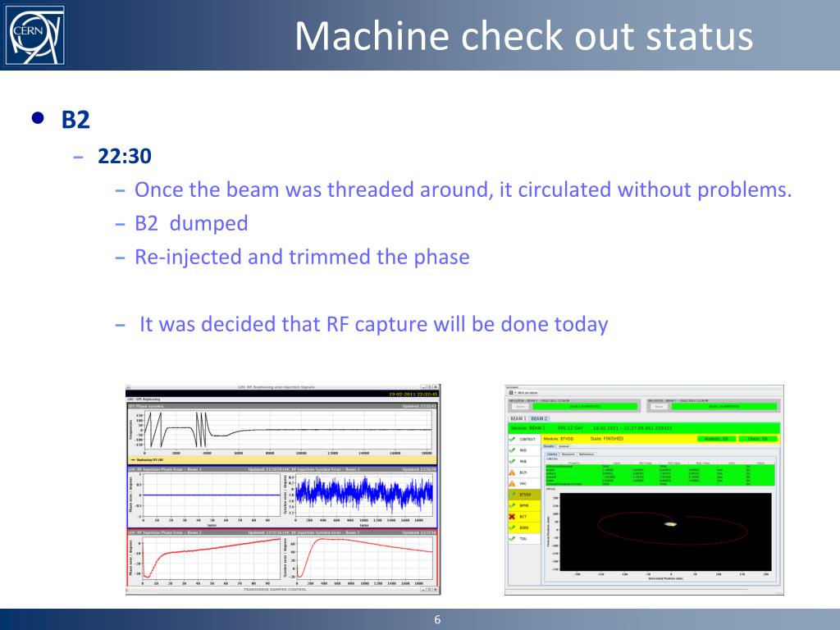Click the check icon beside BTVDD
This screenshot has height=630, width=840.
pyautogui.click(x=512, y=495)
